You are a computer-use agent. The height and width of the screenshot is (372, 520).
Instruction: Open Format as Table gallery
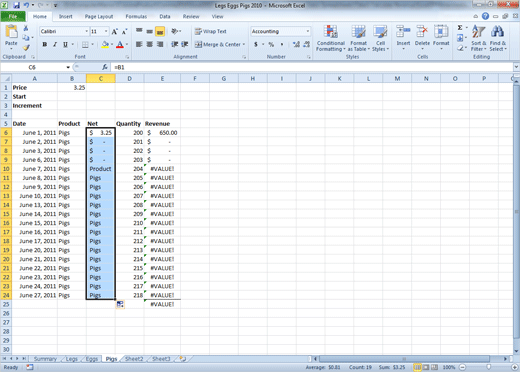[359, 38]
